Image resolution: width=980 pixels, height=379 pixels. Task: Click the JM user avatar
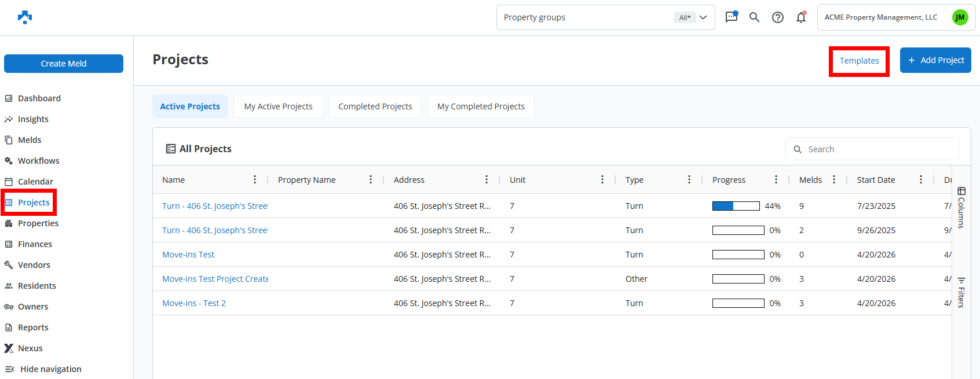(960, 17)
